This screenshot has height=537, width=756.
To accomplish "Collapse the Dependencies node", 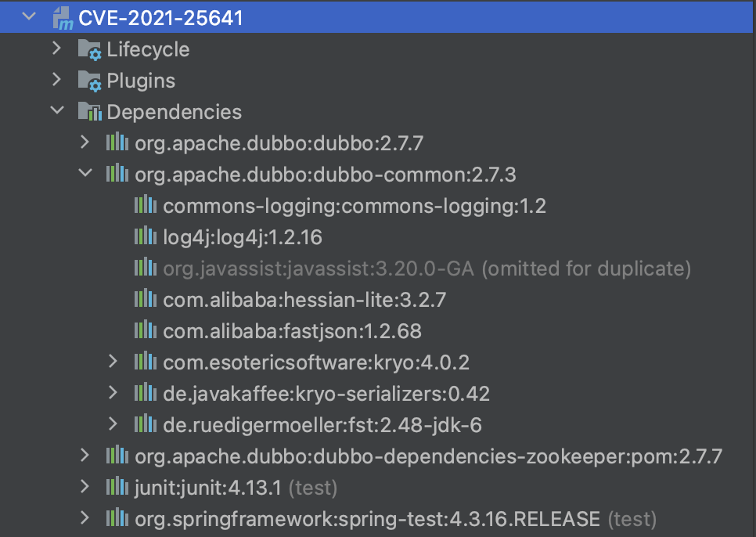I will 57,110.
